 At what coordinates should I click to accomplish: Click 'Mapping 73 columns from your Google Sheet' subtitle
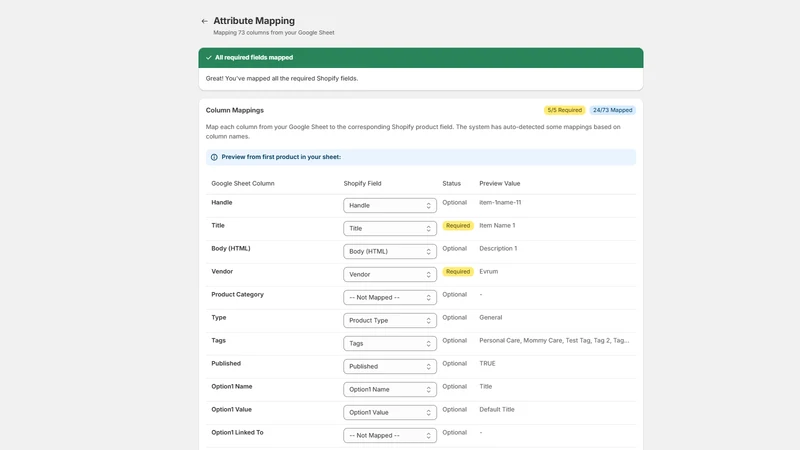[273, 33]
